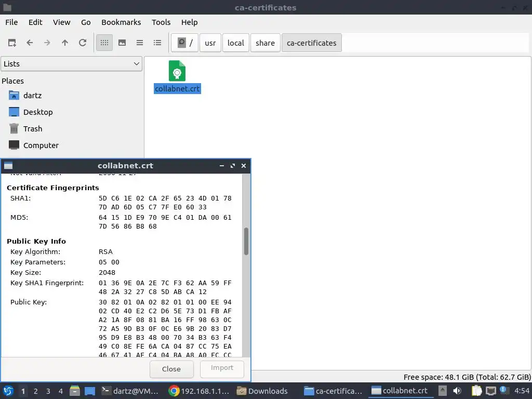The height and width of the screenshot is (399, 532).
Task: Open removable media eject tray icon
Action: click(443, 391)
